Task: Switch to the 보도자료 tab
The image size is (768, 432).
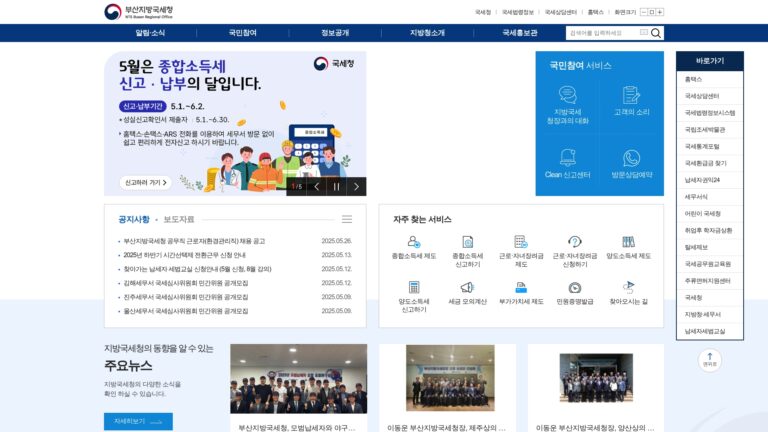Action: (x=179, y=219)
